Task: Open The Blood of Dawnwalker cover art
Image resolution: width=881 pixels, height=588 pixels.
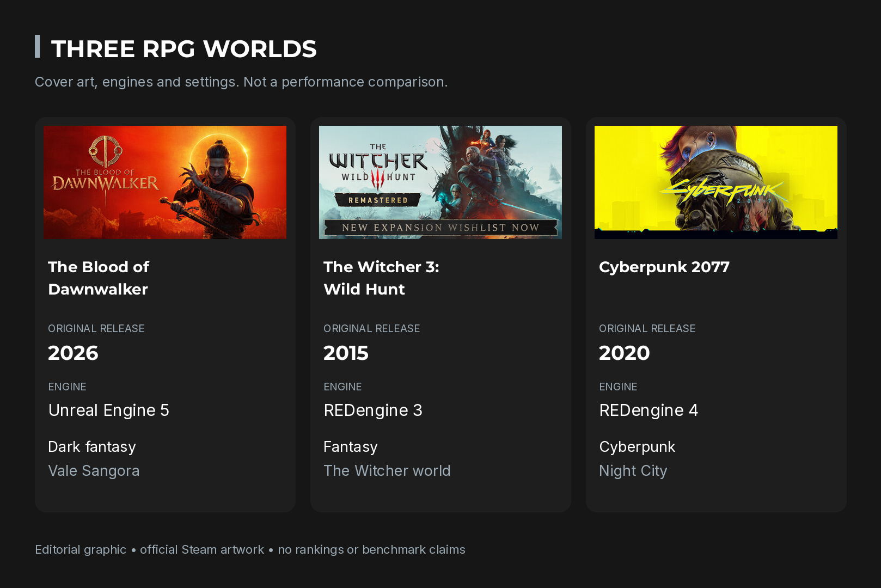Action: (165, 182)
